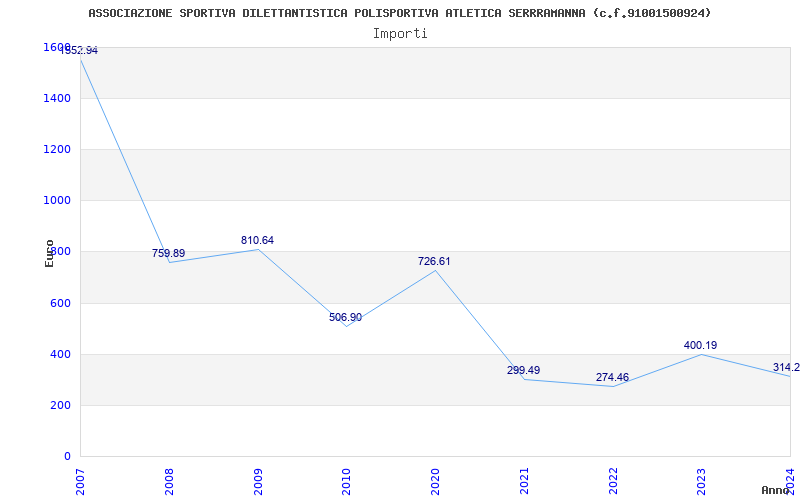Select the 2010 x-axis year label
The image size is (800, 500).
coord(346,481)
